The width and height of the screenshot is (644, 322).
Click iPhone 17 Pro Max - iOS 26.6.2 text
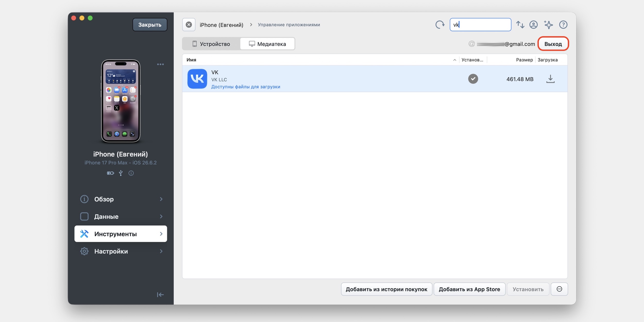point(121,163)
